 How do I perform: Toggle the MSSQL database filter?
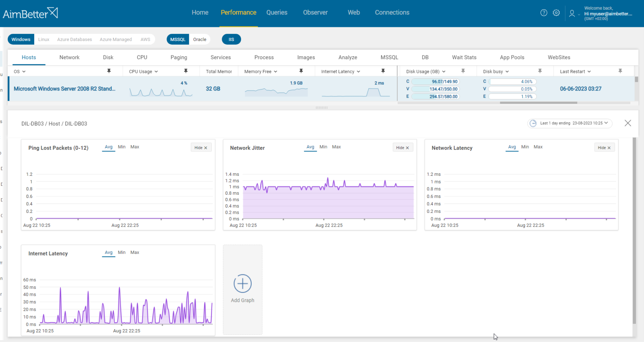(x=178, y=39)
